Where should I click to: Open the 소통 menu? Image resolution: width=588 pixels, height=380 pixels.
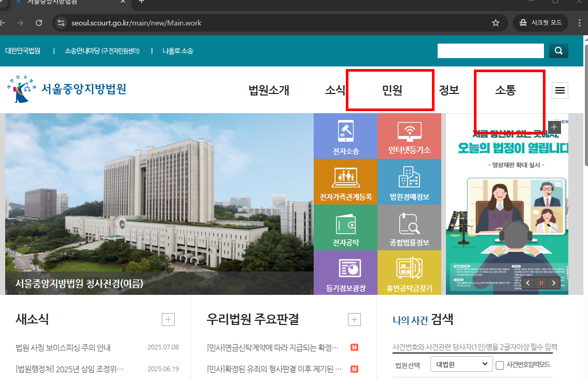pyautogui.click(x=509, y=90)
